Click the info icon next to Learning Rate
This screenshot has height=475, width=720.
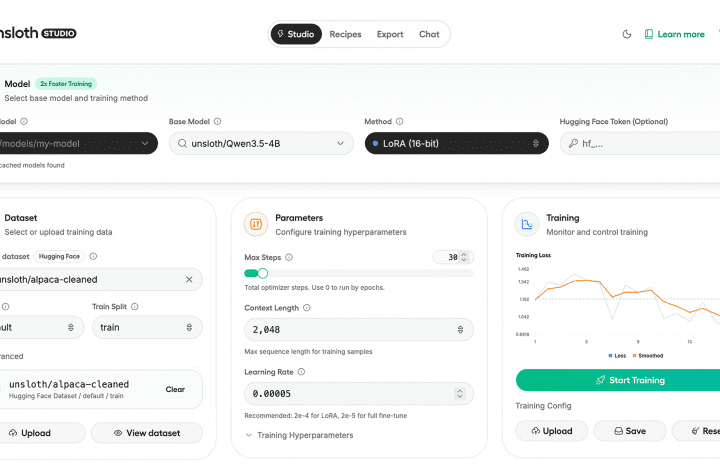[301, 371]
